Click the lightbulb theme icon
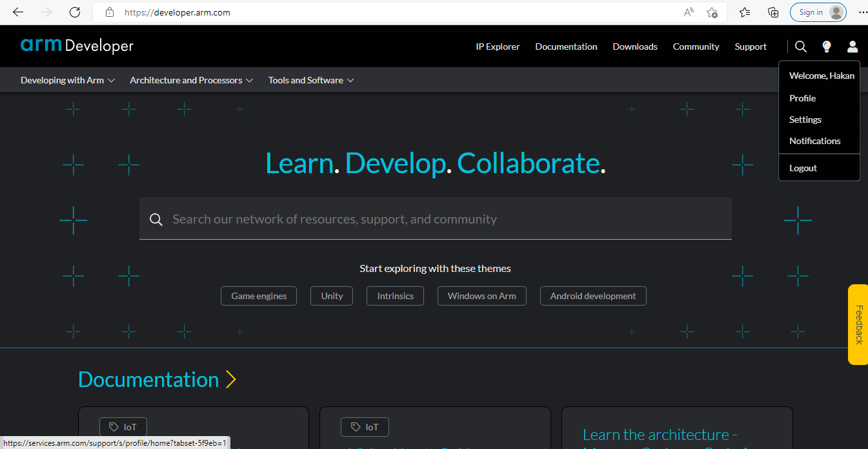The width and height of the screenshot is (868, 449). (827, 47)
